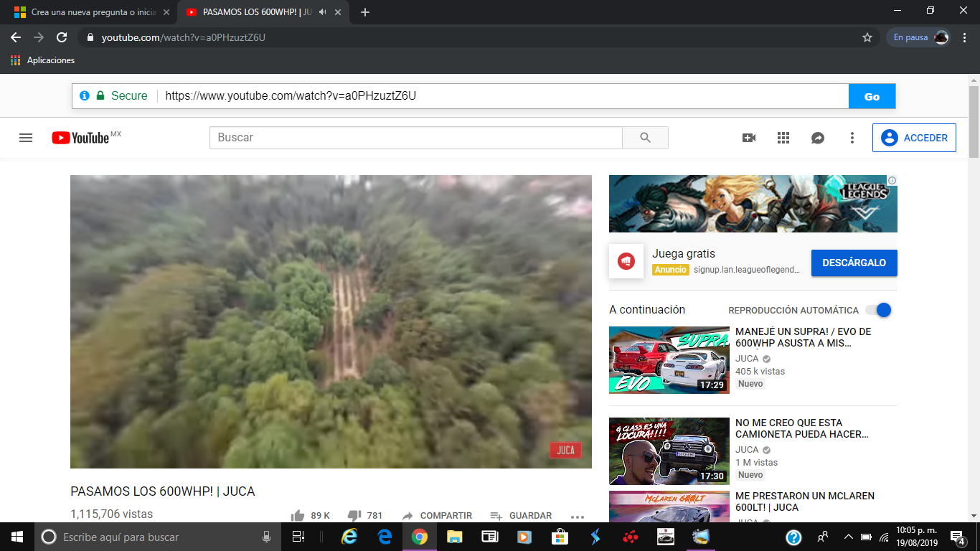
Task: Click COMPARTIR to share the video
Action: tap(437, 515)
